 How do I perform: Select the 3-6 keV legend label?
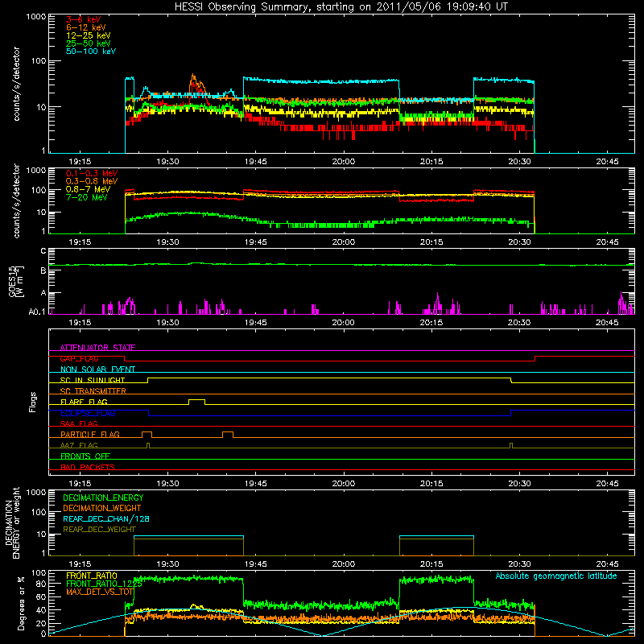(x=84, y=19)
